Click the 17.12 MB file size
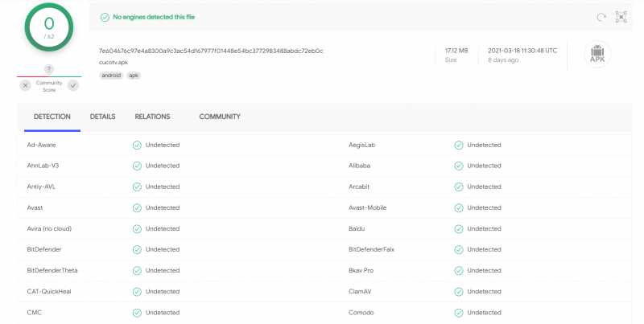The height and width of the screenshot is (324, 644). click(456, 51)
